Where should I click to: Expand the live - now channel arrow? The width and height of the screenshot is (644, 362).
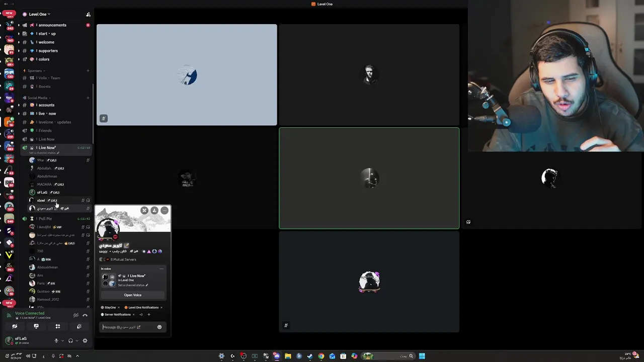[x=19, y=114]
